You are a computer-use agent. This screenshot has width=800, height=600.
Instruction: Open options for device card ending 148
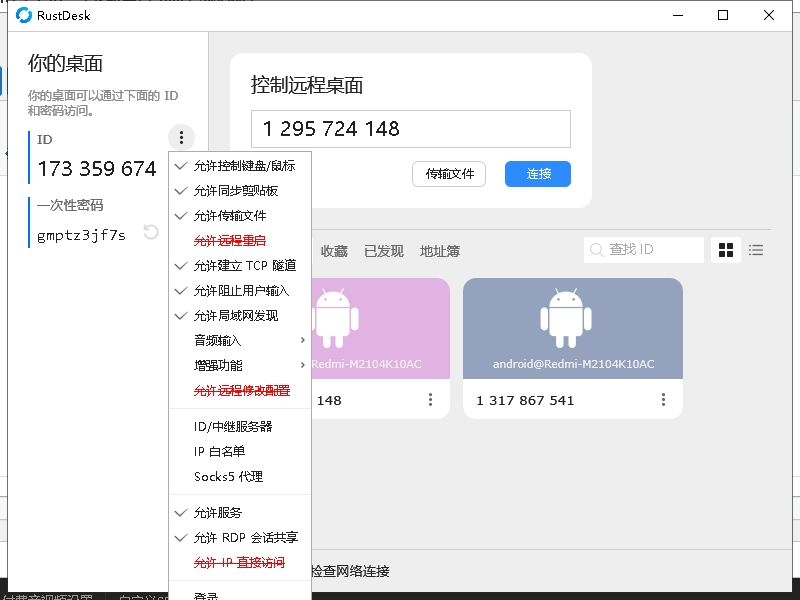pos(430,399)
